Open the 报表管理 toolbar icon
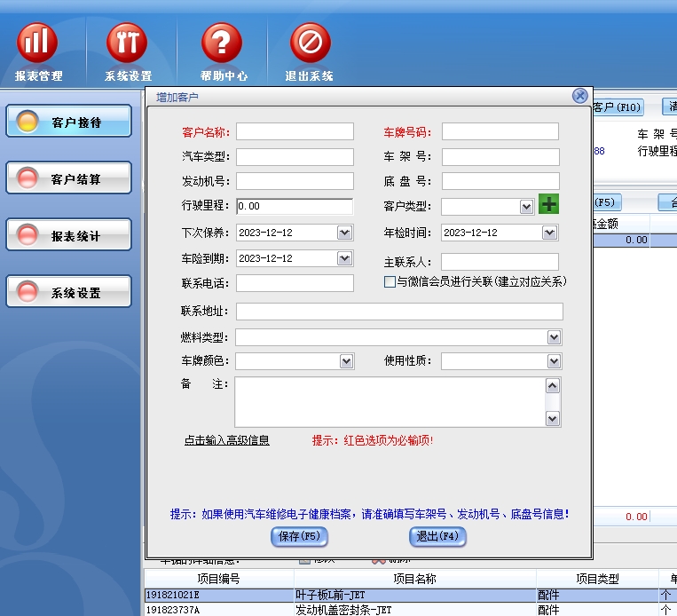Image resolution: width=677 pixels, height=616 pixels. pyautogui.click(x=37, y=43)
